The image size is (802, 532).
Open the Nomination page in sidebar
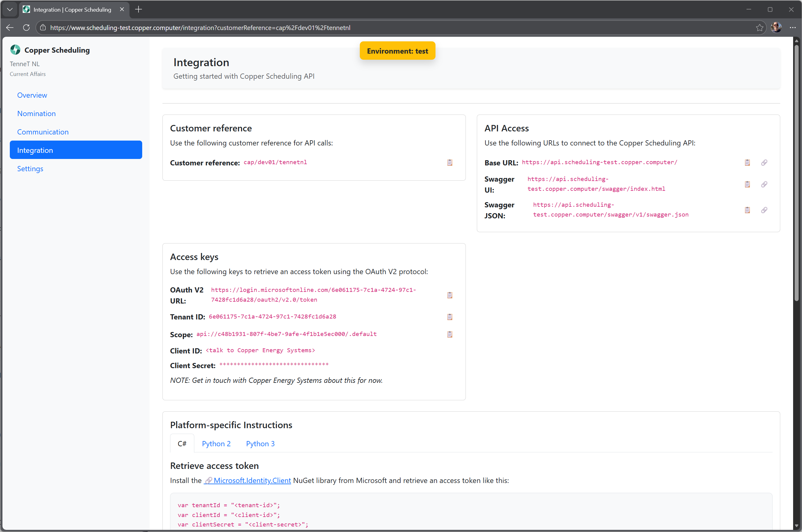[36, 113]
